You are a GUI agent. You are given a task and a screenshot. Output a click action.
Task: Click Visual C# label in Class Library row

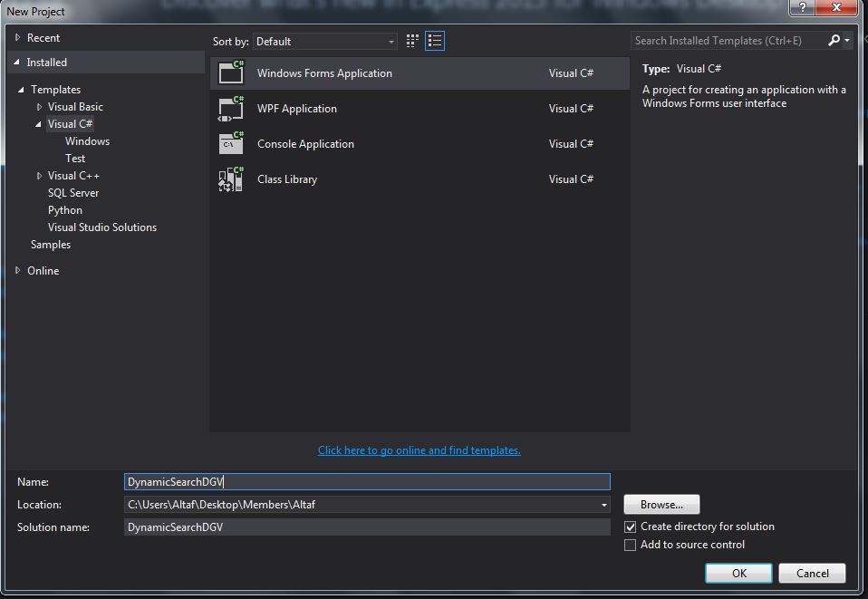pos(571,179)
